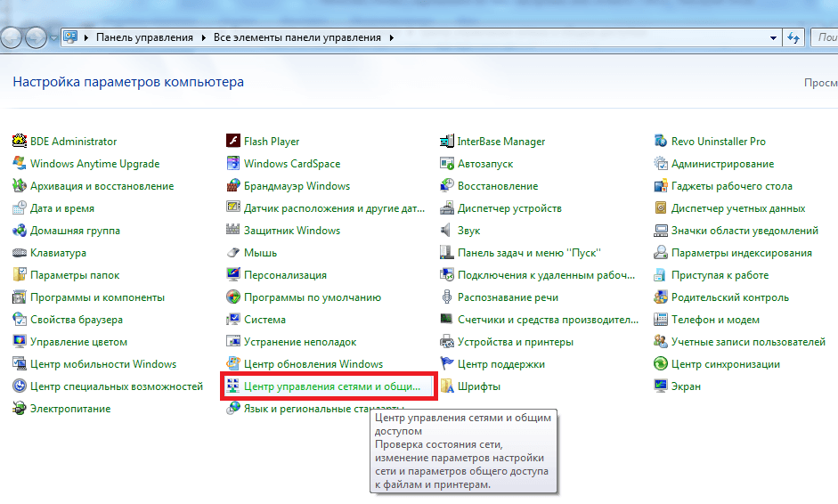
Task: Click the Клавиатура keyboard icon
Action: click(x=20, y=253)
